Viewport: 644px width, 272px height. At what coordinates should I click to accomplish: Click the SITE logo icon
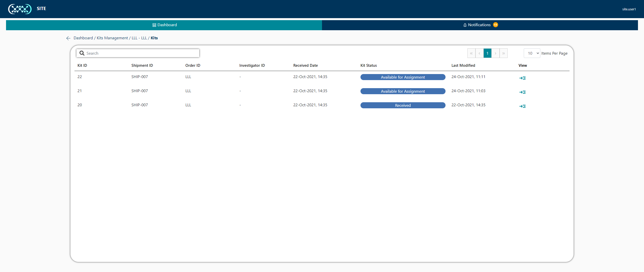coord(20,9)
